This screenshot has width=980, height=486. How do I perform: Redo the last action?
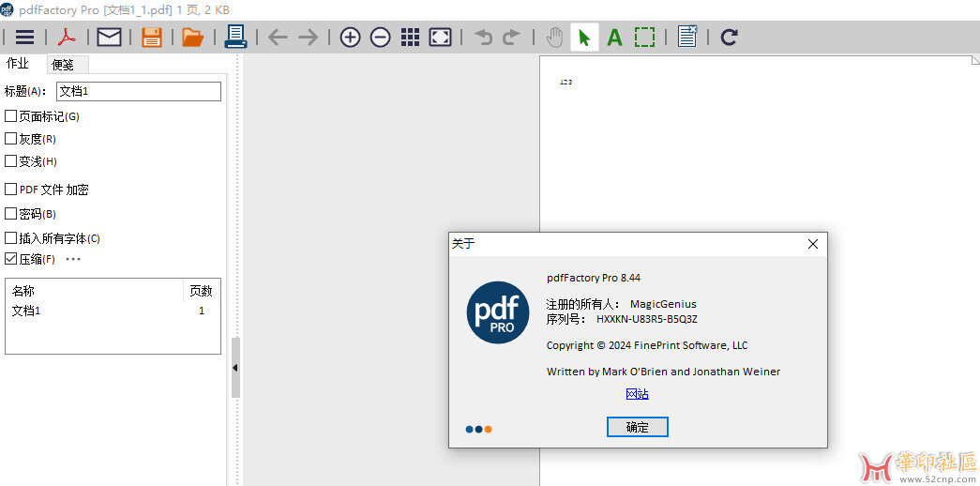tap(511, 38)
